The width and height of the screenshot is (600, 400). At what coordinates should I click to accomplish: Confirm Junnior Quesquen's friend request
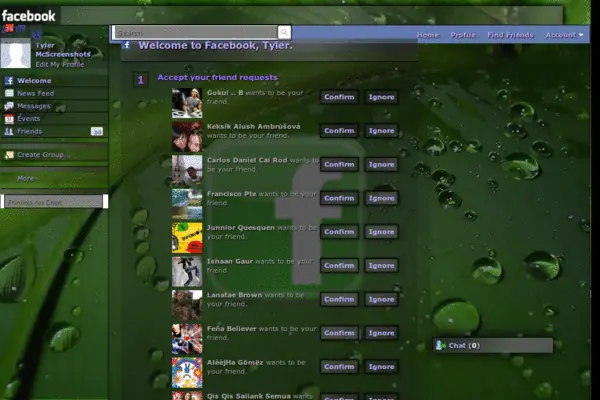pyautogui.click(x=339, y=232)
